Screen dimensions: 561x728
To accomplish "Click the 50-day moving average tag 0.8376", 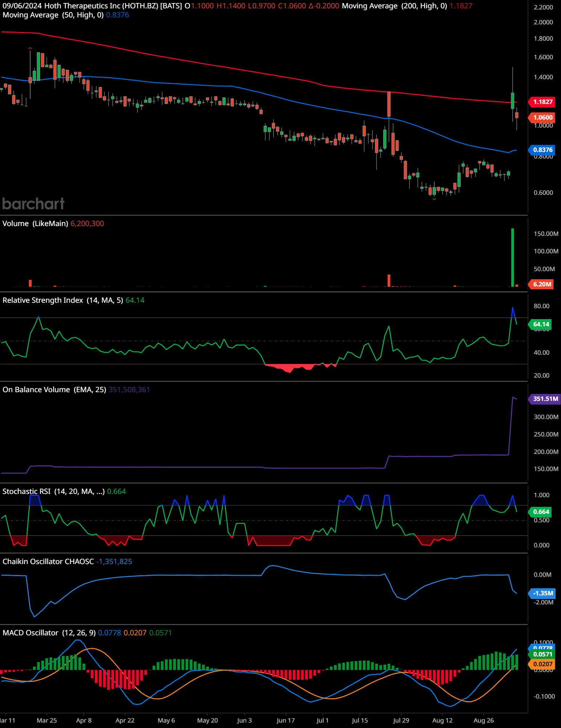I will point(542,150).
